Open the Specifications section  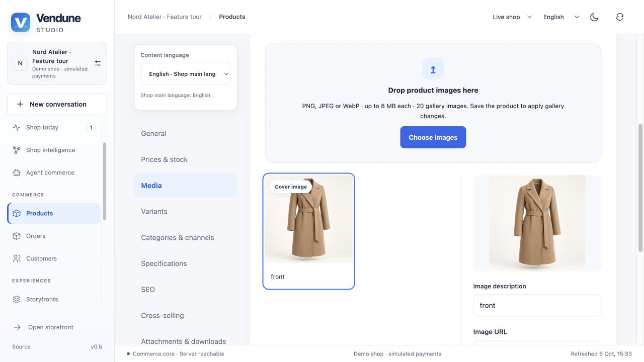coord(186,263)
